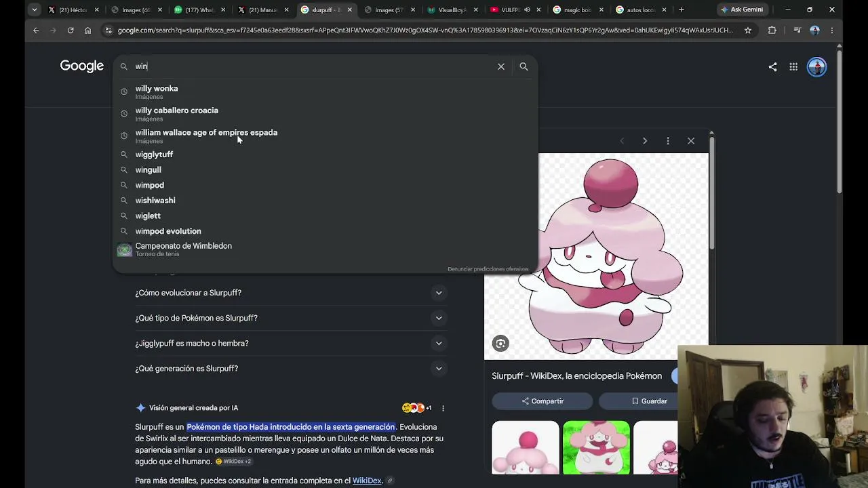The height and width of the screenshot is (488, 868).
Task: Open the Google apps grid
Action: pos(793,66)
